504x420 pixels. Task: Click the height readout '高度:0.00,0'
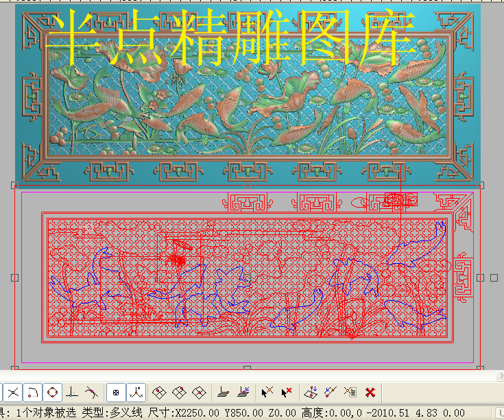331,412
